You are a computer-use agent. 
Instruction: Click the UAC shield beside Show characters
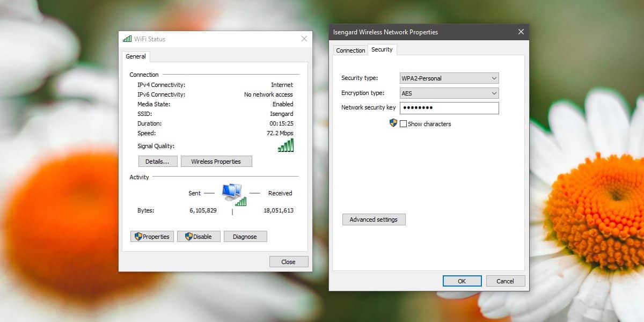(x=393, y=123)
